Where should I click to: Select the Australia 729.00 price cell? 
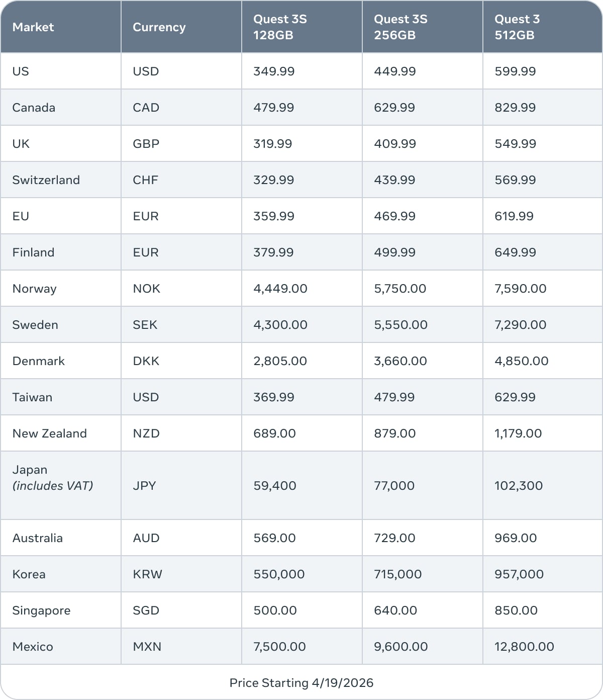click(x=394, y=538)
